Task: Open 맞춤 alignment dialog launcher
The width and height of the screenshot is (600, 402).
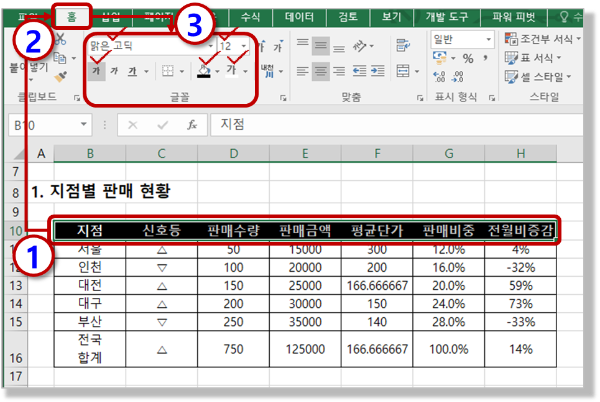Action: 420,99
